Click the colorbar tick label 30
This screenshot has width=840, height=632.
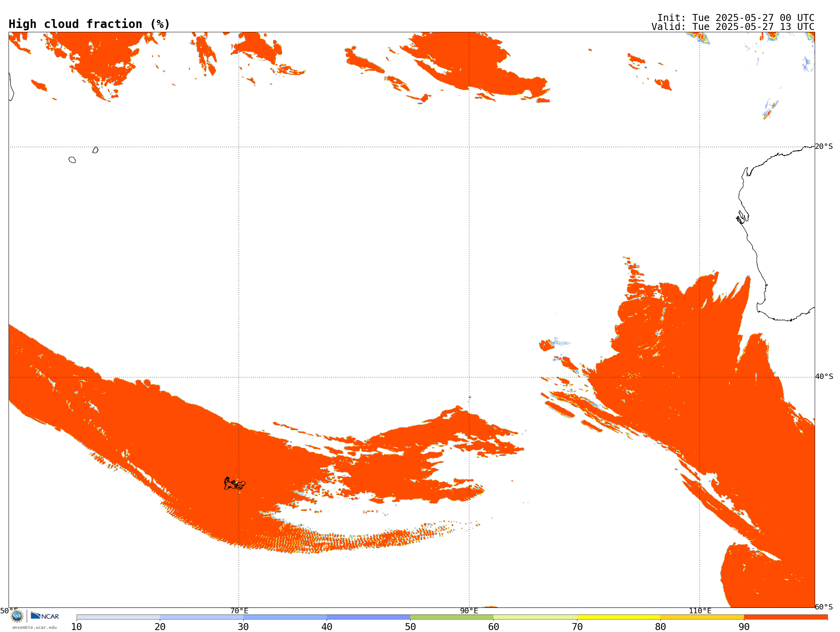tap(243, 627)
